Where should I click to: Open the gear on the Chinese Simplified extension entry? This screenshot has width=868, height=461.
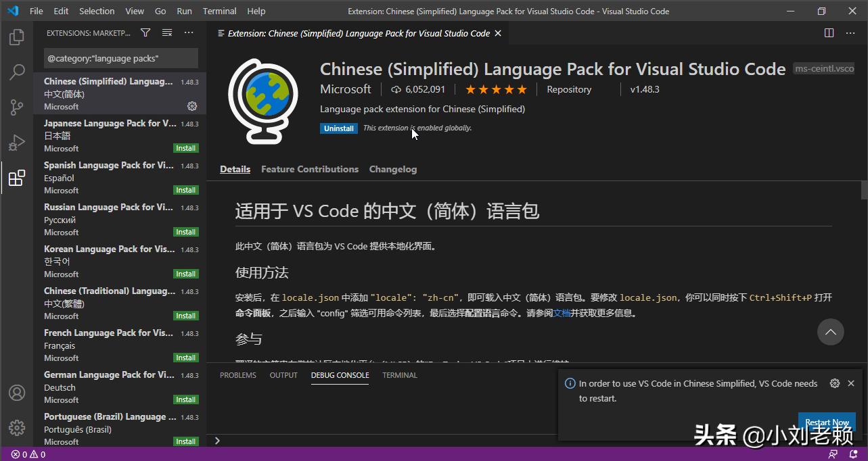coord(191,105)
